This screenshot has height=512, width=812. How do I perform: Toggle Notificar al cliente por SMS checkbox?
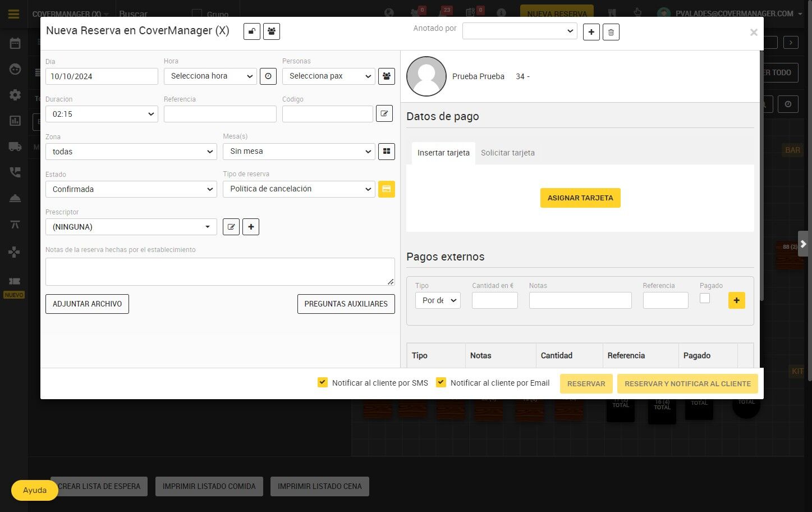[323, 382]
